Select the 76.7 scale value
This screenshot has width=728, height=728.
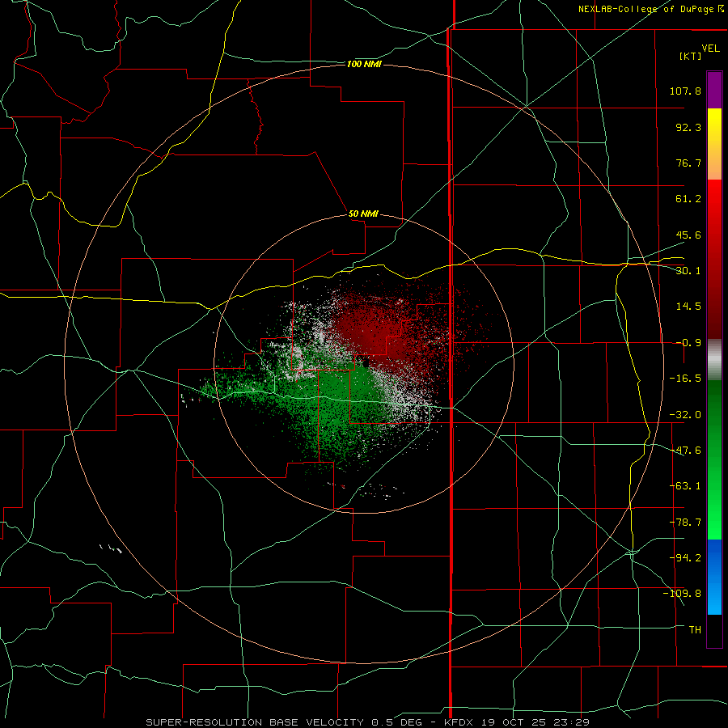click(x=688, y=163)
